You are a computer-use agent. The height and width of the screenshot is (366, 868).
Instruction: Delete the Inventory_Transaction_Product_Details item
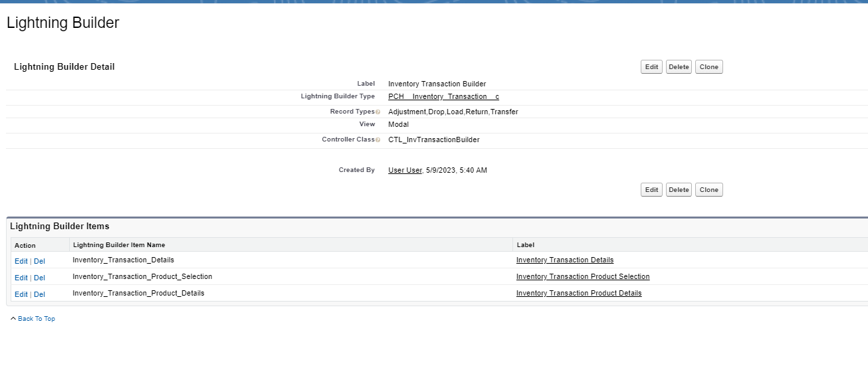click(39, 294)
